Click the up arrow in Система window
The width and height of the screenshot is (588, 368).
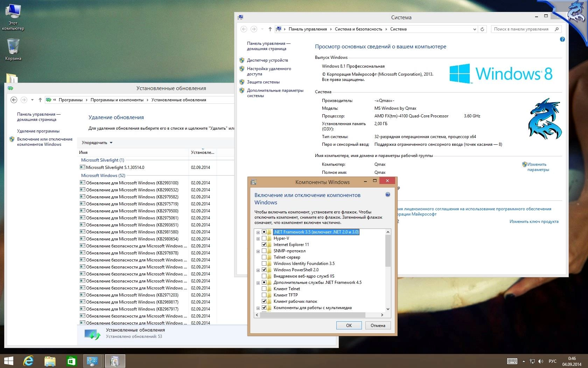[270, 29]
